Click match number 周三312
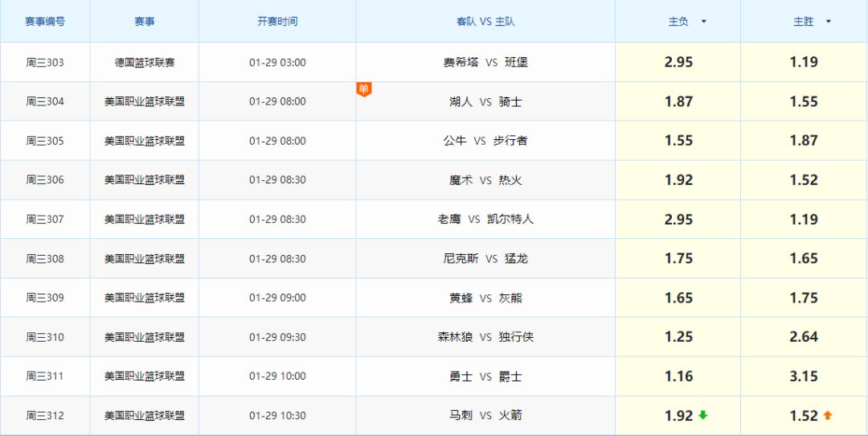 point(45,416)
